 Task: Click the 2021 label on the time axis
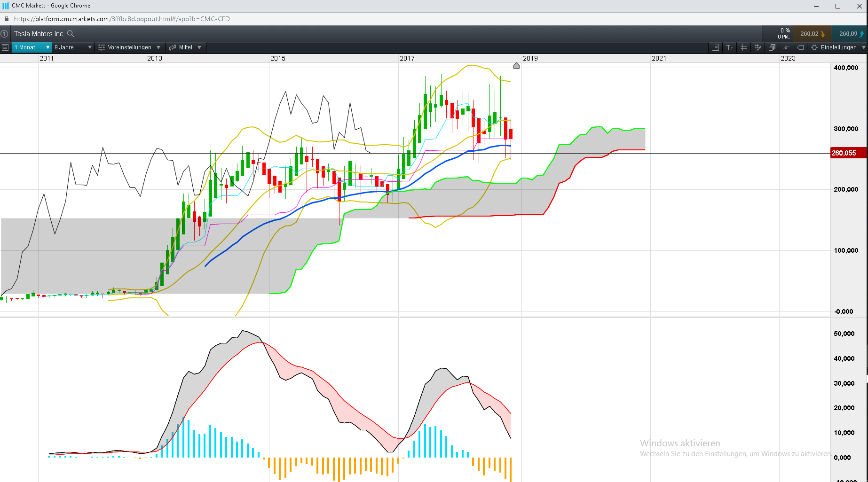pos(659,58)
